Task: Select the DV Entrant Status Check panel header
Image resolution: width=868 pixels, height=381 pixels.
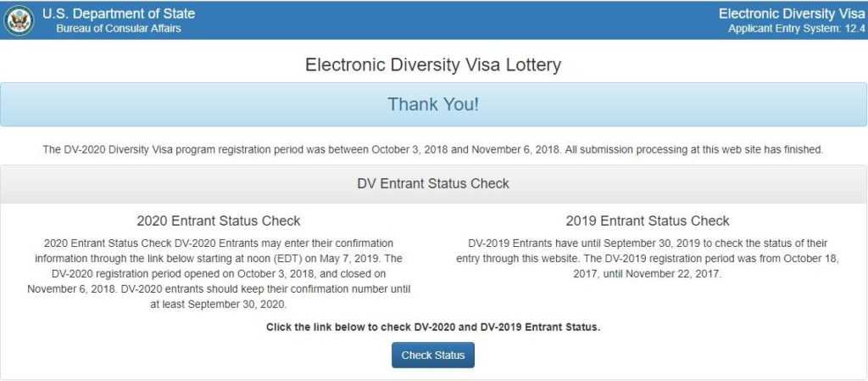Action: pos(433,184)
